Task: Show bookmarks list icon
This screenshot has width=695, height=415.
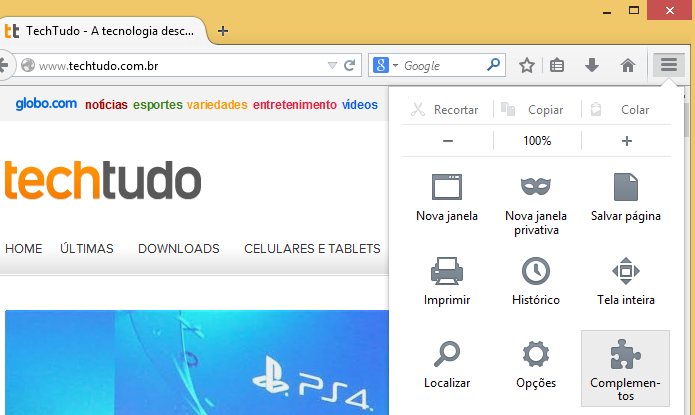Action: pyautogui.click(x=557, y=66)
